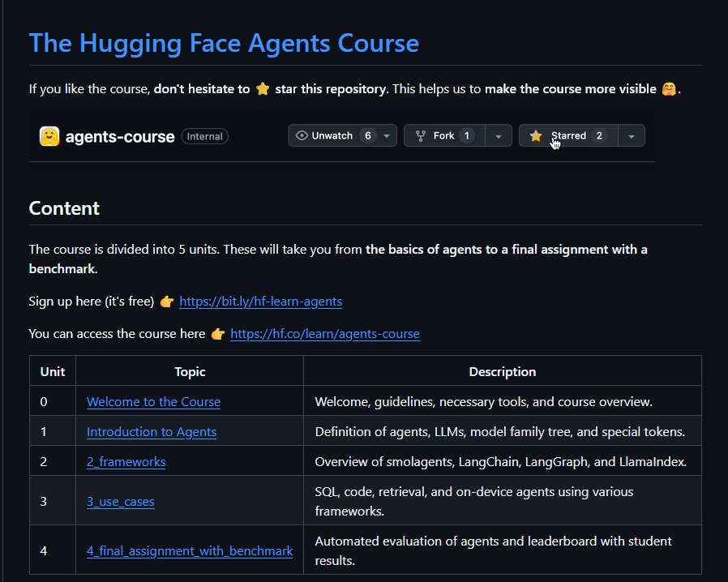The width and height of the screenshot is (728, 582).
Task: Open the Unwatch dropdown arrow
Action: pyautogui.click(x=386, y=136)
